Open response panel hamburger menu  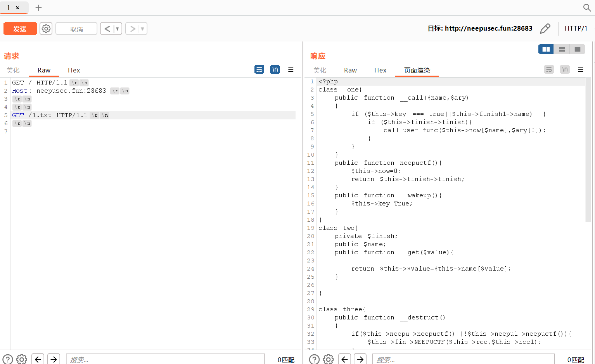click(581, 70)
